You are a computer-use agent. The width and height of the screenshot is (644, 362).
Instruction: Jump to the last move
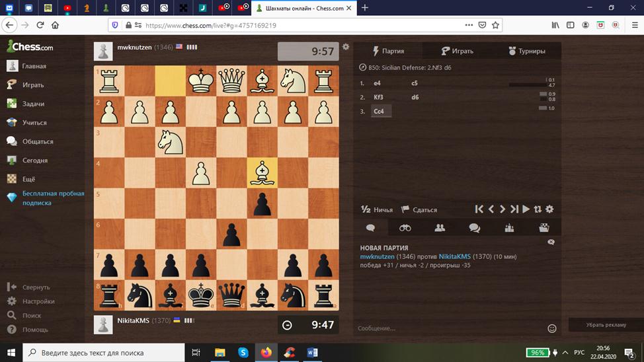click(x=514, y=209)
